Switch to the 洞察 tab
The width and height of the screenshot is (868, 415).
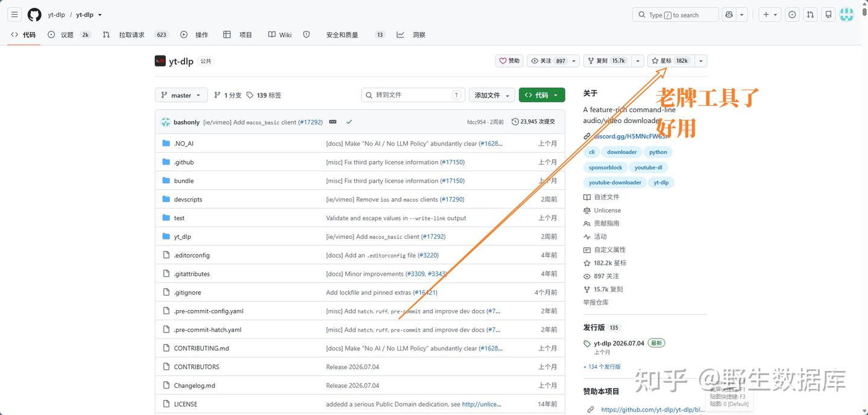pos(411,35)
